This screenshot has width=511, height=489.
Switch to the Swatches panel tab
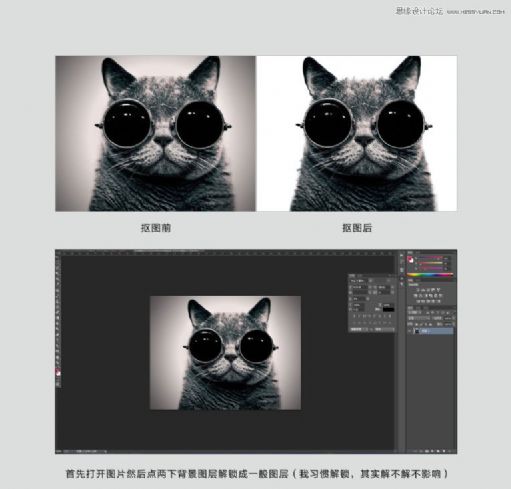coord(418,253)
